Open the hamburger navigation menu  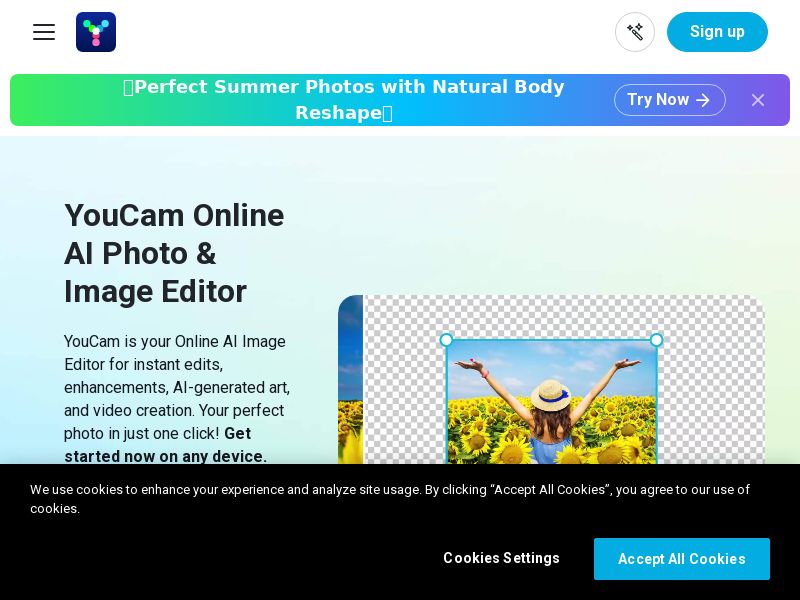coord(44,32)
